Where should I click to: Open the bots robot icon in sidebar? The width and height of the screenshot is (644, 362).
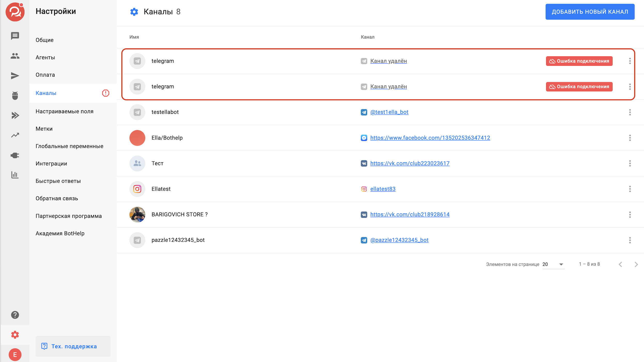pyautogui.click(x=15, y=95)
